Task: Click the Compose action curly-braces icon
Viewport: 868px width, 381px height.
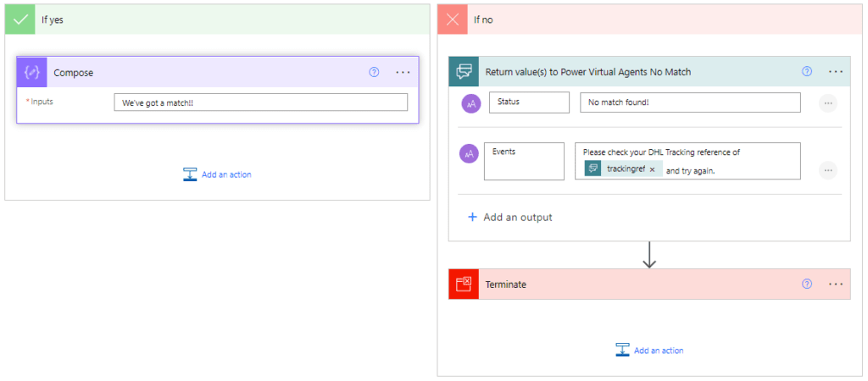Action: coord(32,73)
